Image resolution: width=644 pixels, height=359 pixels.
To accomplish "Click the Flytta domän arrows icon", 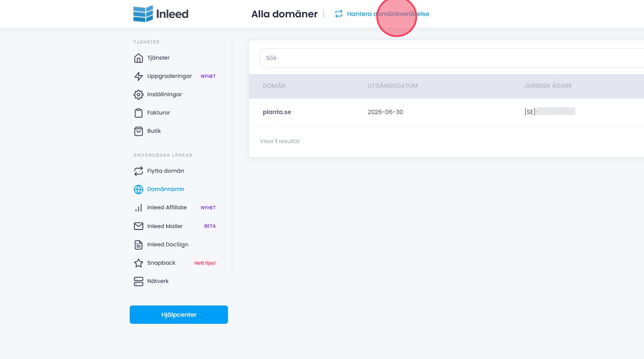I will click(x=139, y=171).
